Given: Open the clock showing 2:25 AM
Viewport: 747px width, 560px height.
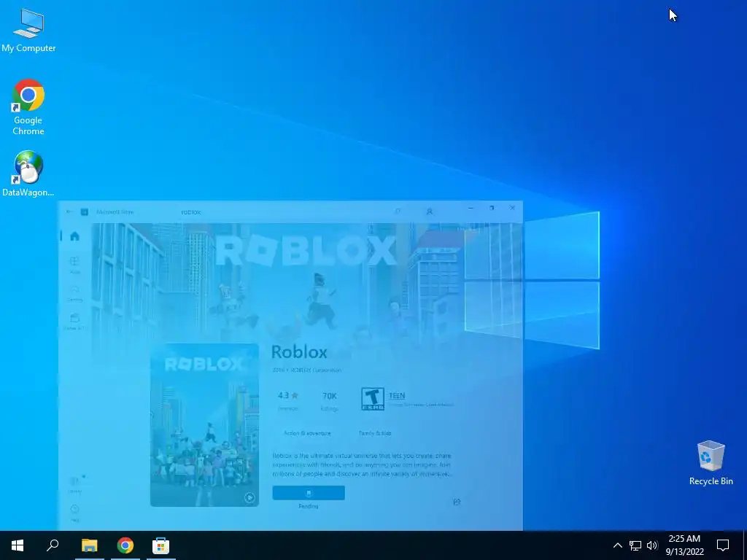Looking at the screenshot, I should pos(684,545).
